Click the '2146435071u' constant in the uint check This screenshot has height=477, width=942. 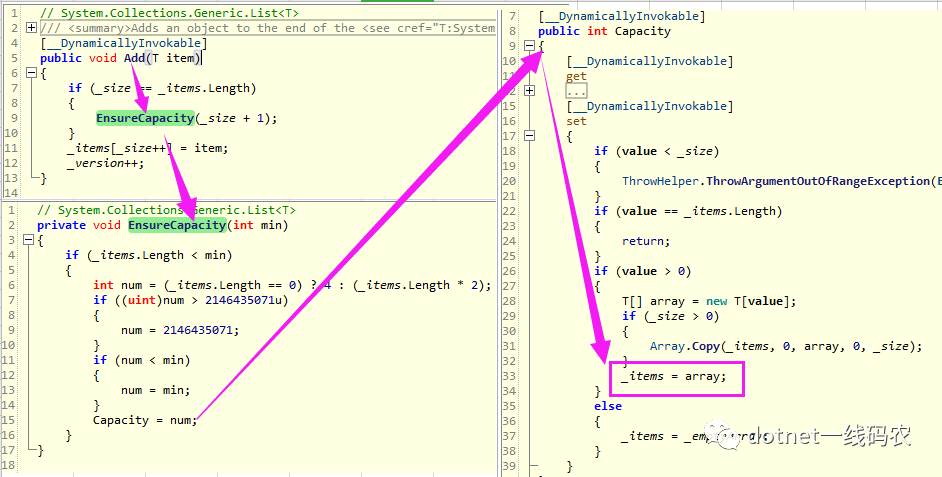246,300
